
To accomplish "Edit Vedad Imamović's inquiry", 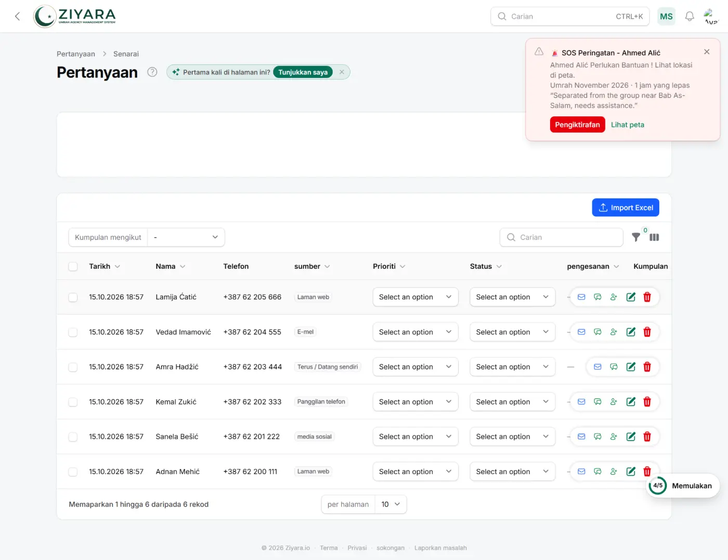I will (631, 332).
